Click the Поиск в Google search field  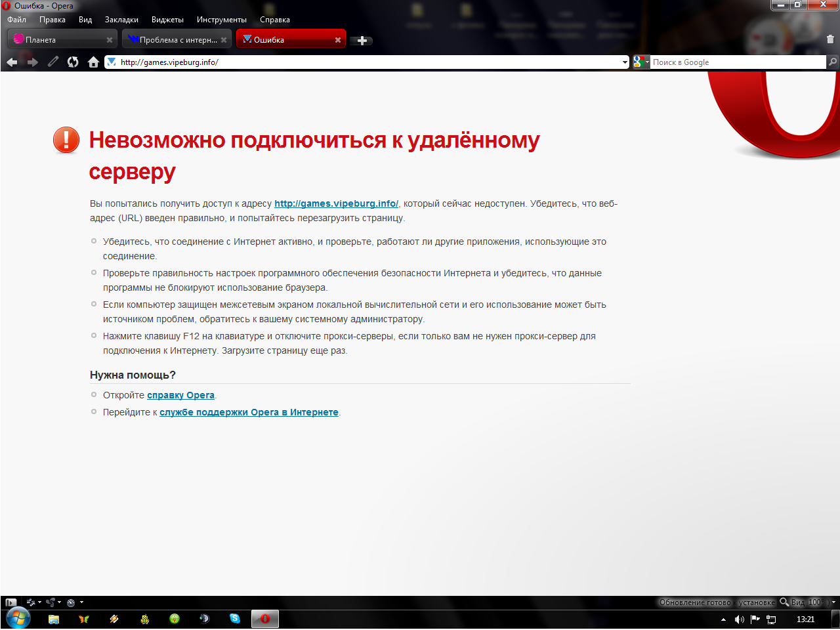(x=738, y=62)
